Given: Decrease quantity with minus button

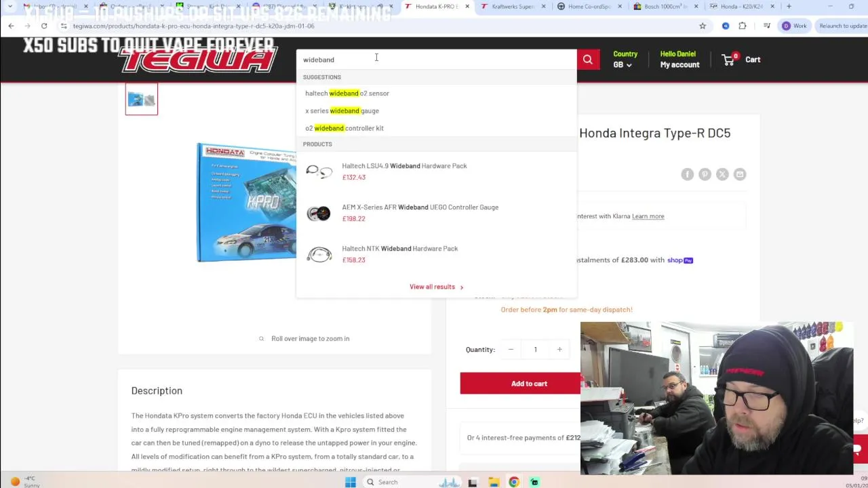Looking at the screenshot, I should [511, 350].
